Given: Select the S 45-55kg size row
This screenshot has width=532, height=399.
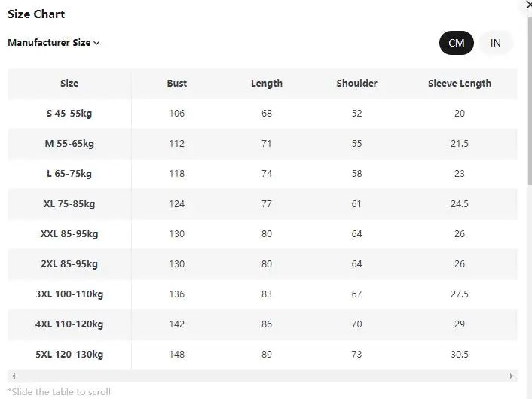Looking at the screenshot, I should point(262,114).
